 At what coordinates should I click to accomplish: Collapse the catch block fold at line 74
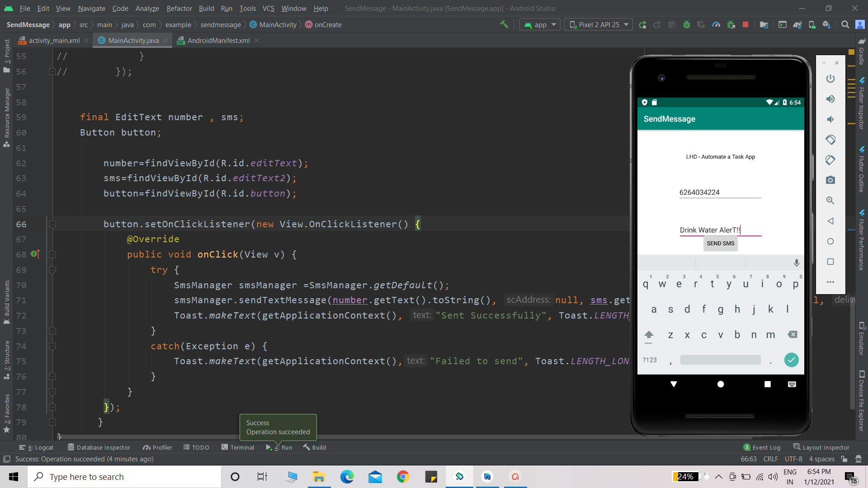tap(52, 346)
